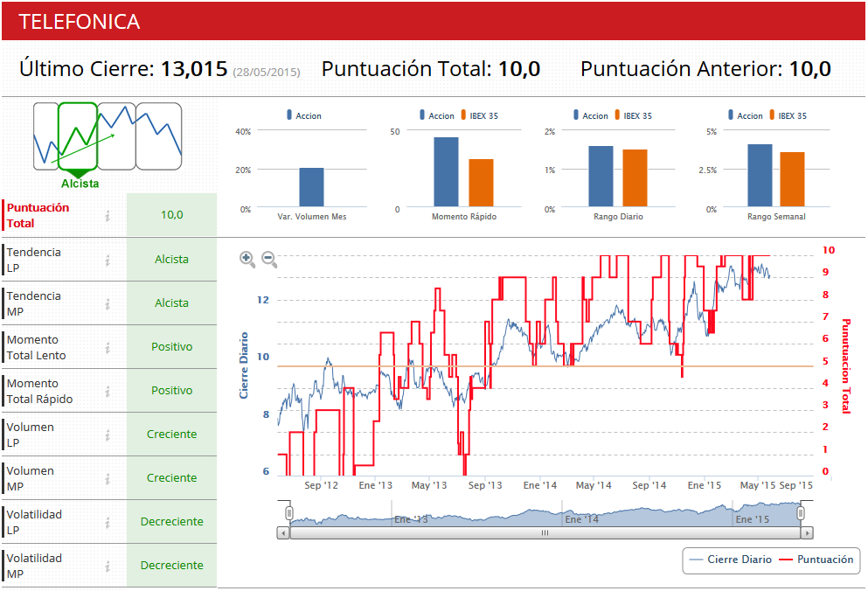This screenshot has height=591, width=868.
Task: Click the TELEFONICA header title
Action: (x=80, y=22)
